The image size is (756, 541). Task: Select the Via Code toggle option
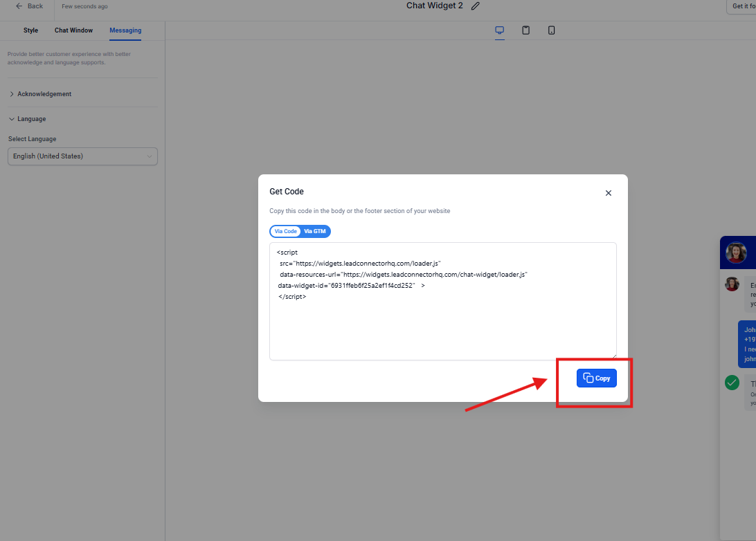pos(286,231)
